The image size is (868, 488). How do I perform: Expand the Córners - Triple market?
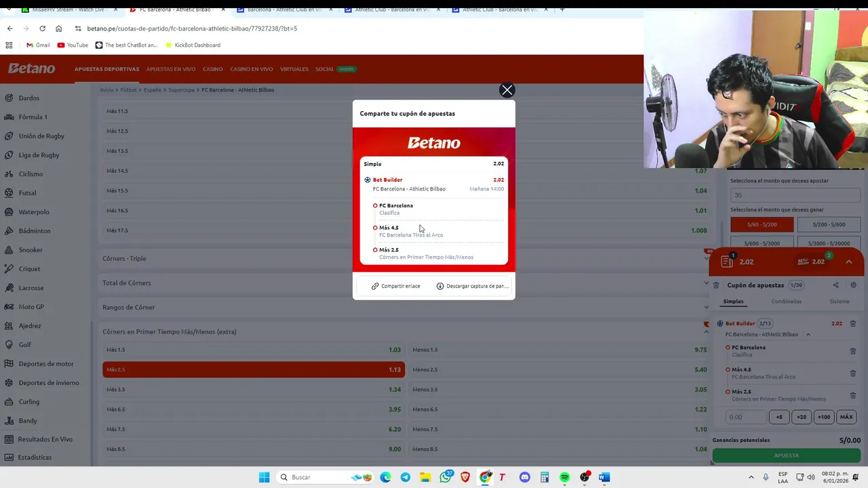pyautogui.click(x=405, y=258)
